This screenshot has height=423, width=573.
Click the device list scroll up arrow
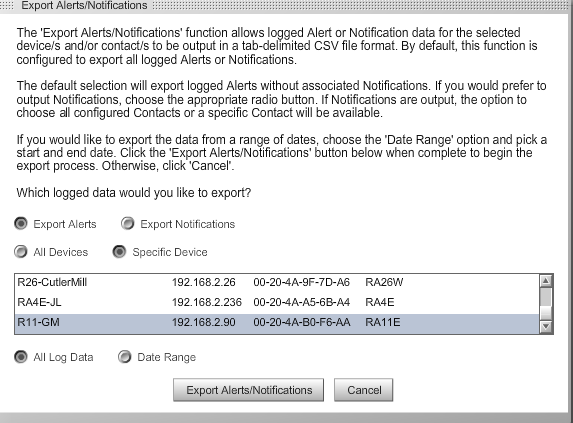pyautogui.click(x=546, y=281)
